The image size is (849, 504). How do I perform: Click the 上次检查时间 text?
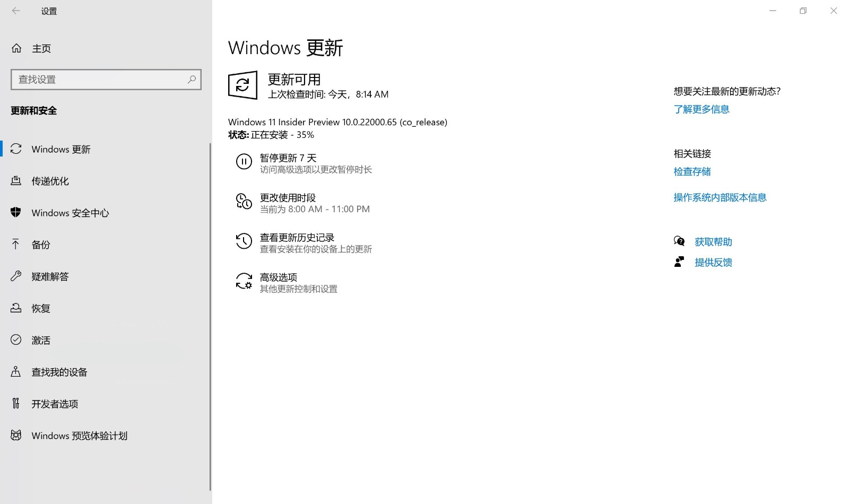(x=328, y=94)
